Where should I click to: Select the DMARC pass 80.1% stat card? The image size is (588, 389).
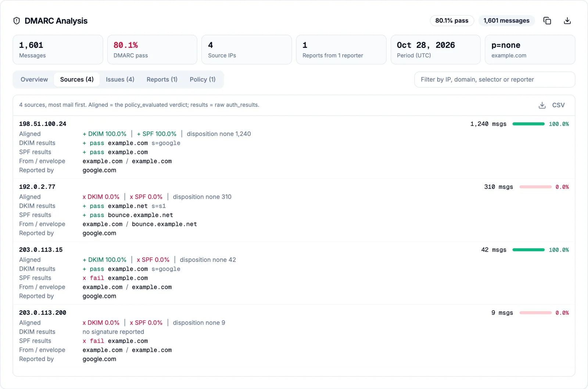[x=152, y=50]
